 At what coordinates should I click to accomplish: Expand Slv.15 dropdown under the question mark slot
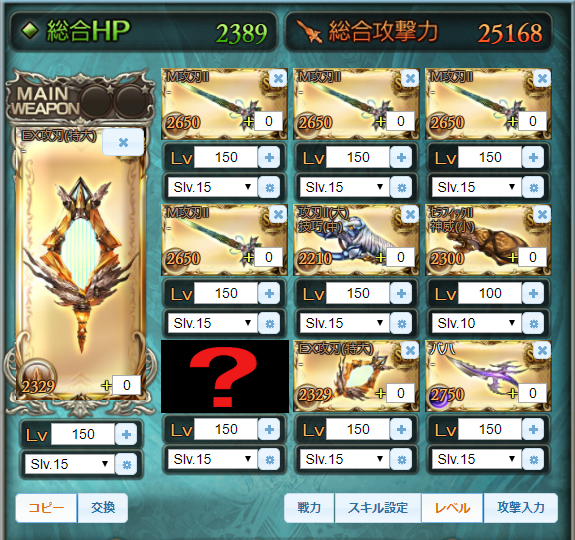click(x=212, y=459)
